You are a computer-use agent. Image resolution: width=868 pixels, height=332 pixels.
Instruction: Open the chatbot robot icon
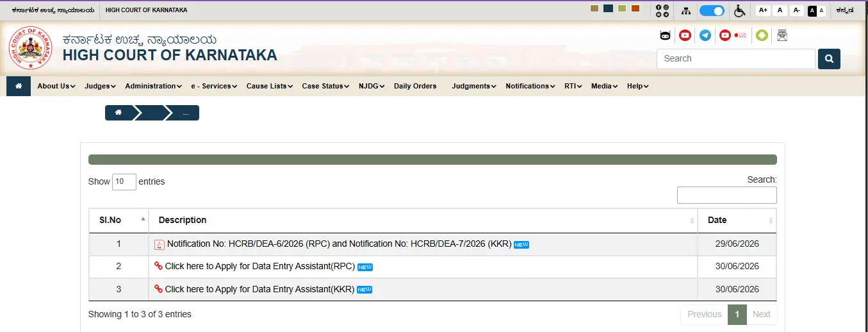pos(665,35)
